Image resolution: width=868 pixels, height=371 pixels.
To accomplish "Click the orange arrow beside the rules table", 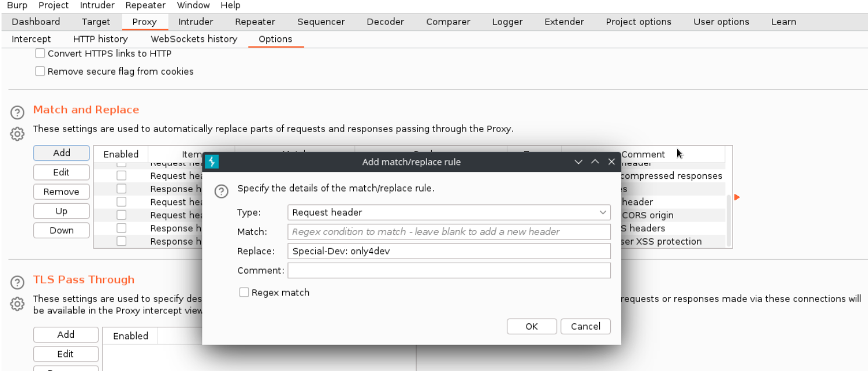I will [x=737, y=197].
